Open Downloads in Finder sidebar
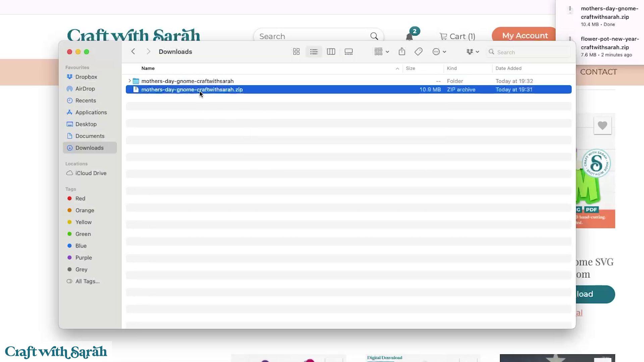 (90, 148)
